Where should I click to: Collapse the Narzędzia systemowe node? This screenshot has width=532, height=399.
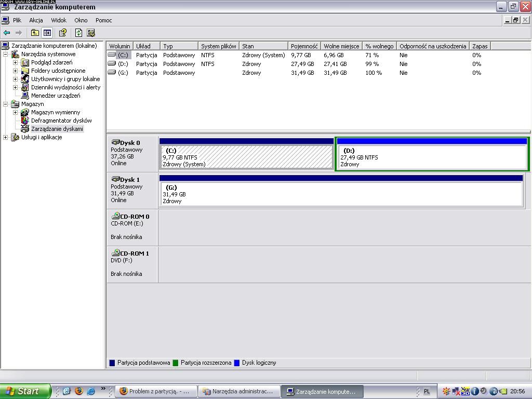click(x=6, y=54)
